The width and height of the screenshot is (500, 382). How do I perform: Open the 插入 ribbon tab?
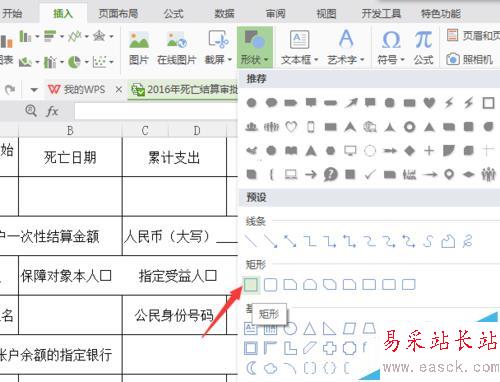pos(63,14)
